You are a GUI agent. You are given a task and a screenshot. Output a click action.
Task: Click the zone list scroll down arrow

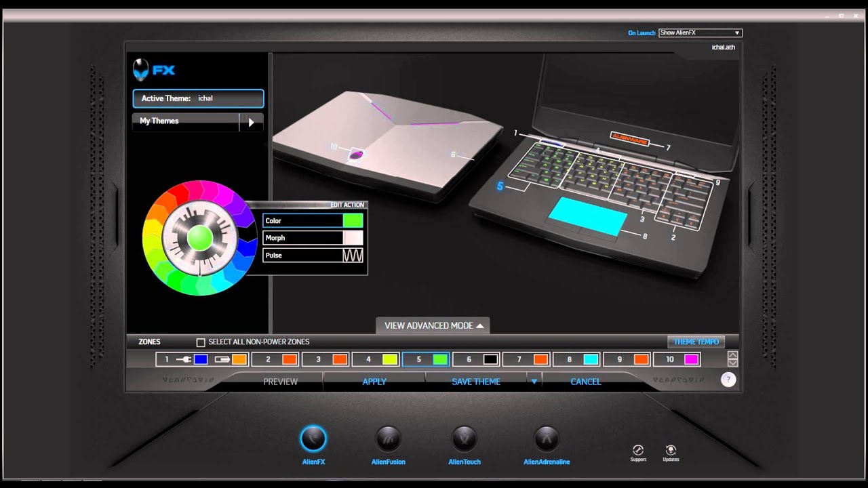[732, 363]
